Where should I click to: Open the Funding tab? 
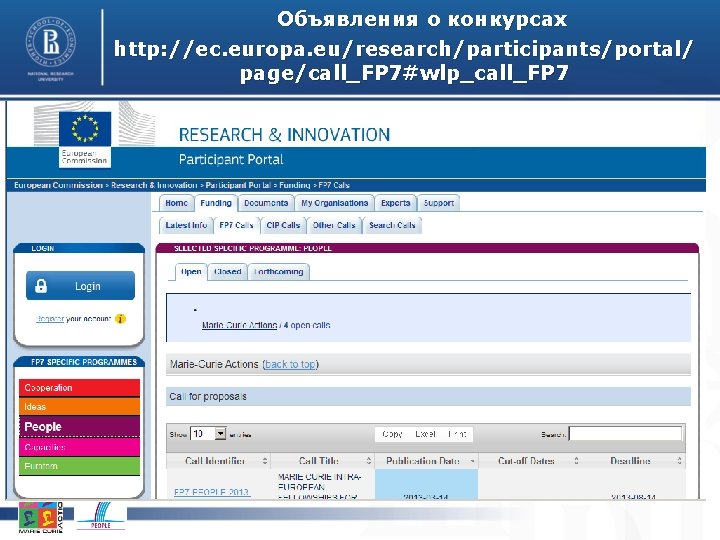click(x=216, y=203)
